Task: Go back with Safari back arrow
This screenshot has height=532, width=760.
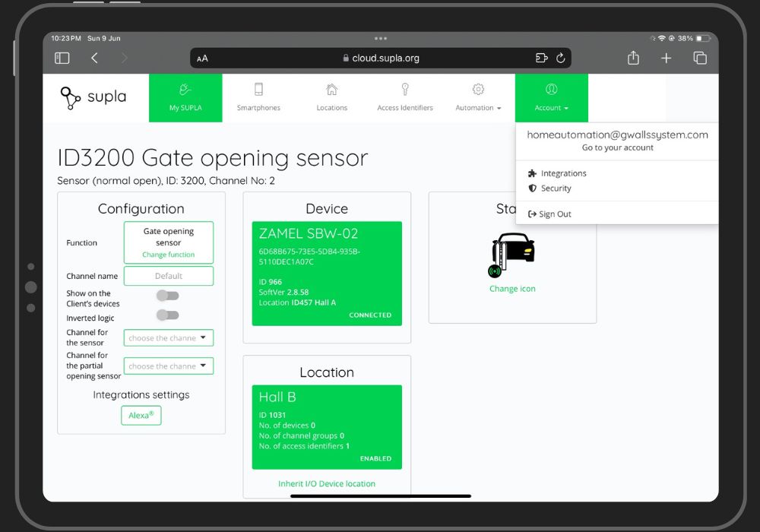Action: coord(94,59)
